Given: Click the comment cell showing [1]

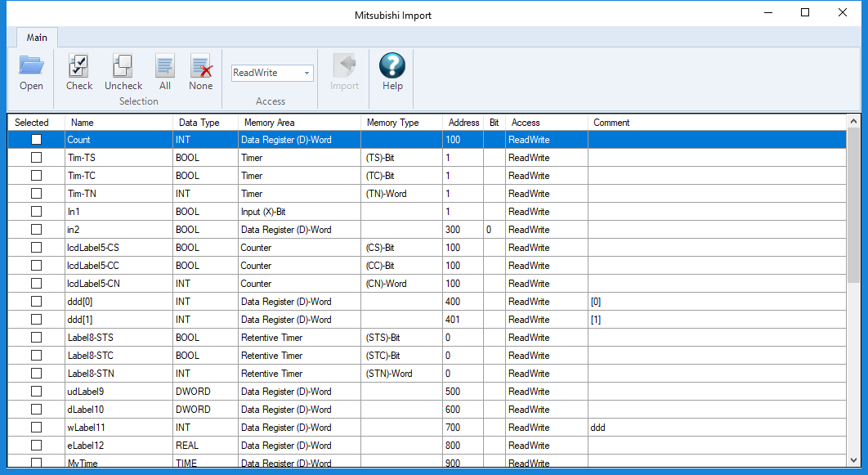Looking at the screenshot, I should (x=717, y=320).
